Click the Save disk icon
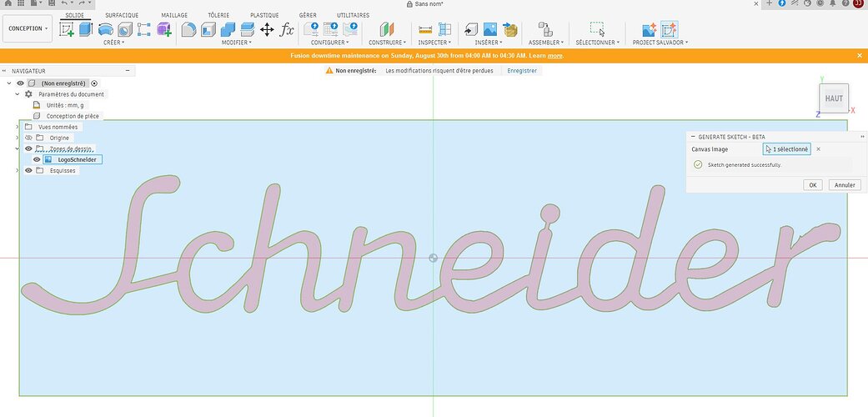The image size is (868, 417). pos(52,3)
